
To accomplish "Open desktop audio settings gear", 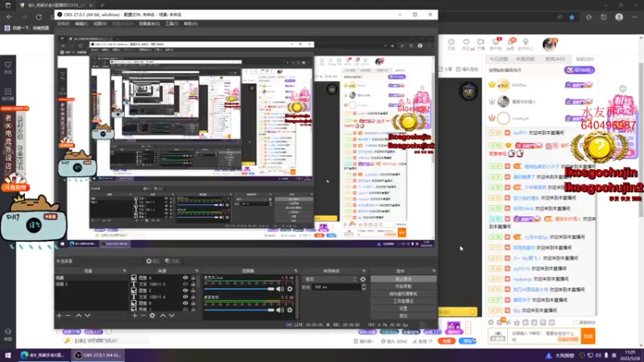I will 290,310.
